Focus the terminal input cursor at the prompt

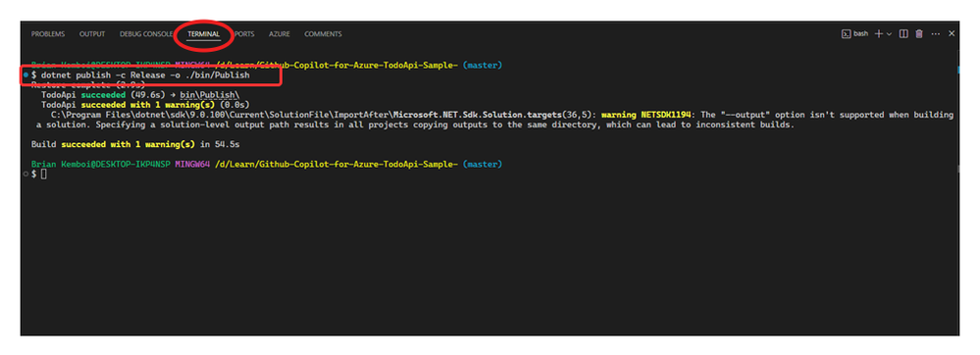pos(44,174)
